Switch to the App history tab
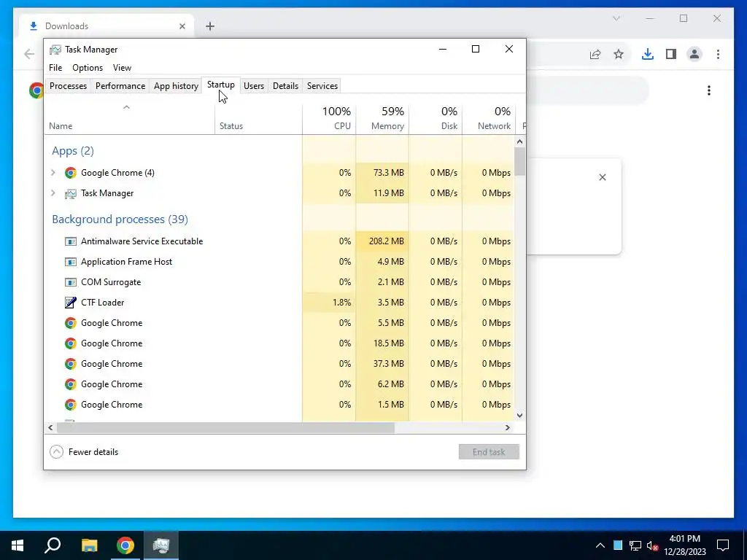 click(x=176, y=86)
